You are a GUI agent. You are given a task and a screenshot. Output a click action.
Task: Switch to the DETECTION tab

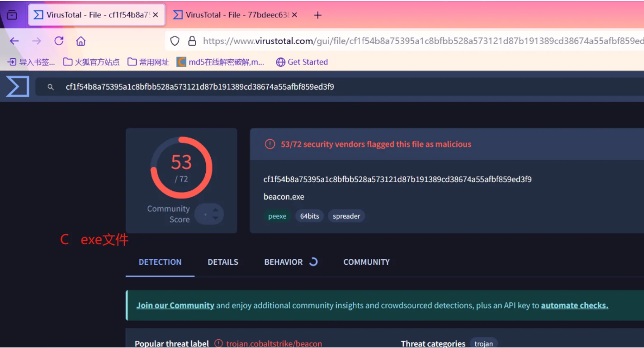(x=160, y=262)
